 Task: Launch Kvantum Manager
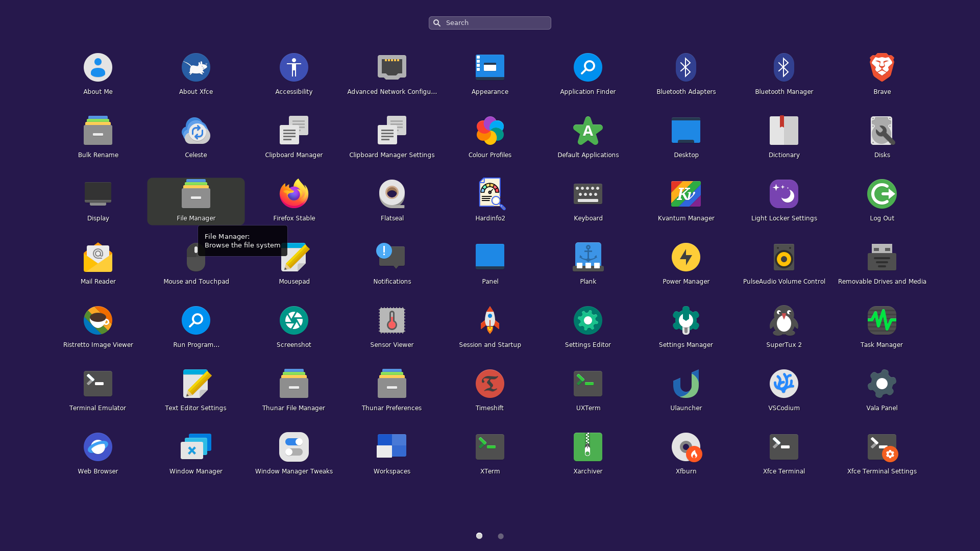click(x=686, y=201)
